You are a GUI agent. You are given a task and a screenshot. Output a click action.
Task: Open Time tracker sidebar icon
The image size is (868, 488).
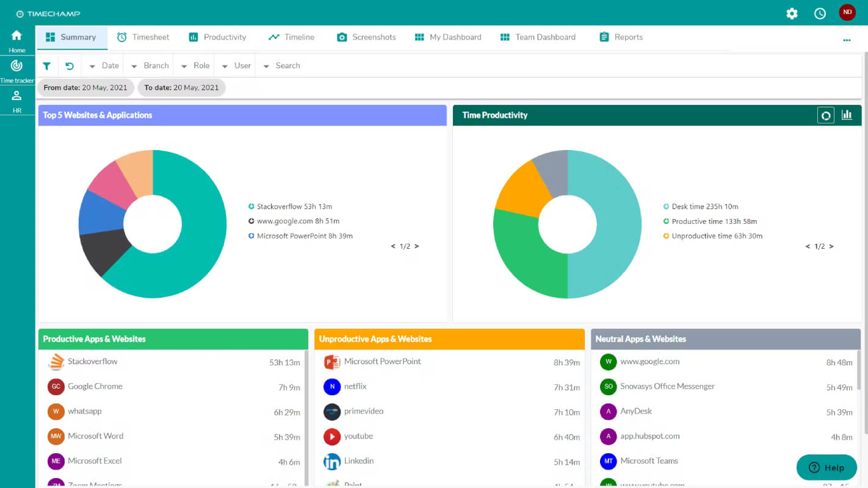pos(17,71)
